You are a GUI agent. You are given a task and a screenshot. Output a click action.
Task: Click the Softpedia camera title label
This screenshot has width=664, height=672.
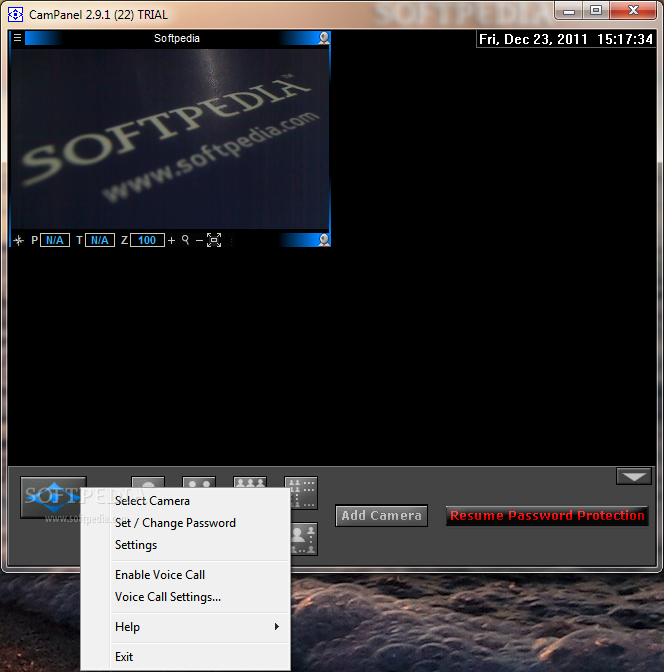point(177,38)
